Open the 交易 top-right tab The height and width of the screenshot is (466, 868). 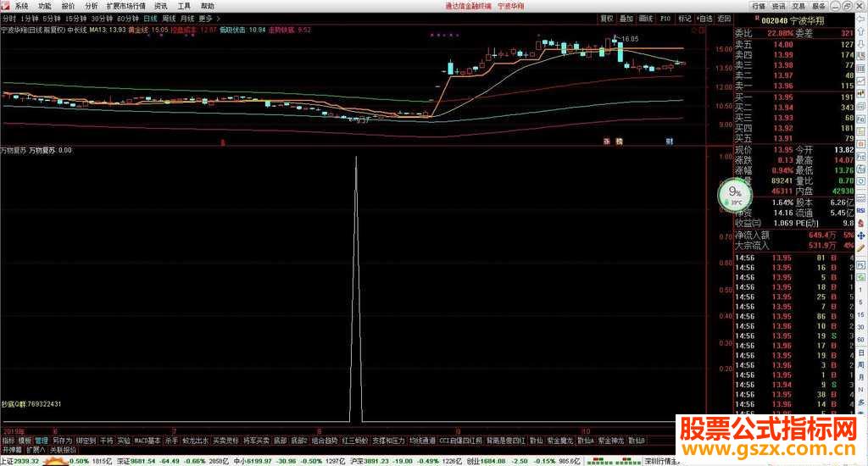(x=798, y=6)
